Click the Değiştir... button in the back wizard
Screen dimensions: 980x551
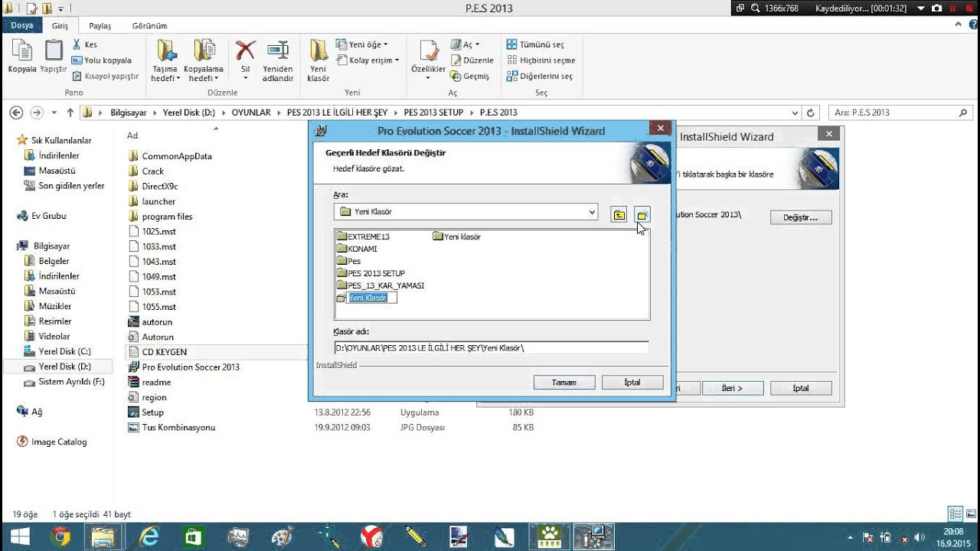pos(801,217)
